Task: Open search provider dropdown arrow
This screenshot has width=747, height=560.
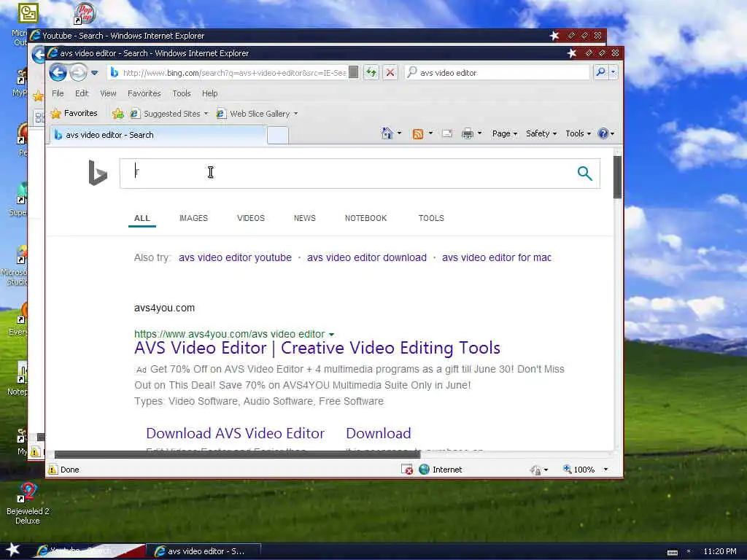Action: [x=614, y=72]
